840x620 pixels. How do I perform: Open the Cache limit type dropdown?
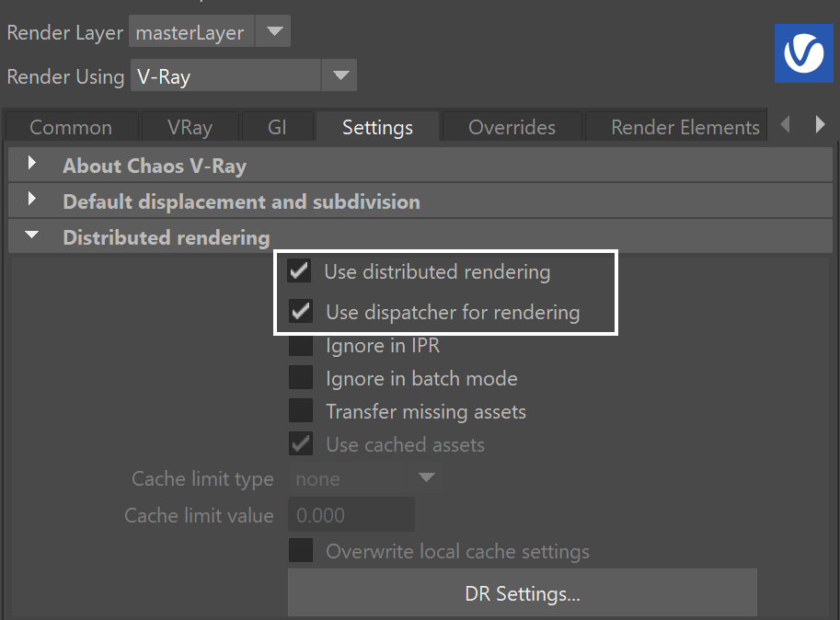point(365,478)
